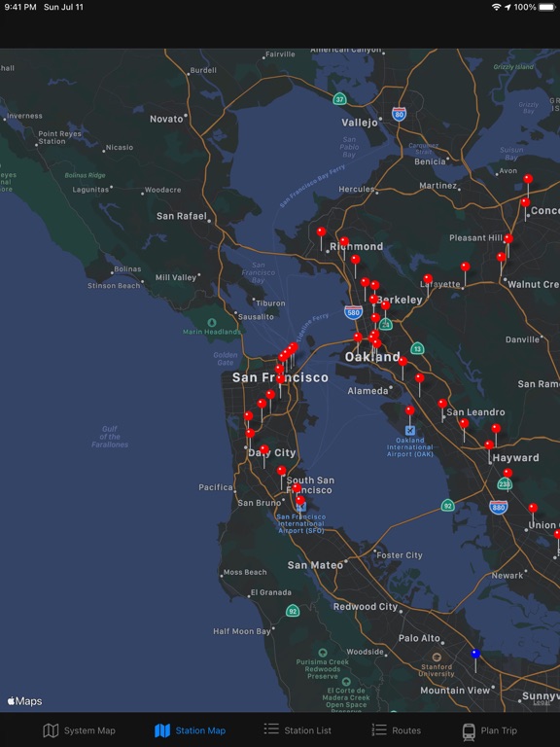The height and width of the screenshot is (747, 560).
Task: Tap the Marin Headlands park icon
Action: [212, 323]
